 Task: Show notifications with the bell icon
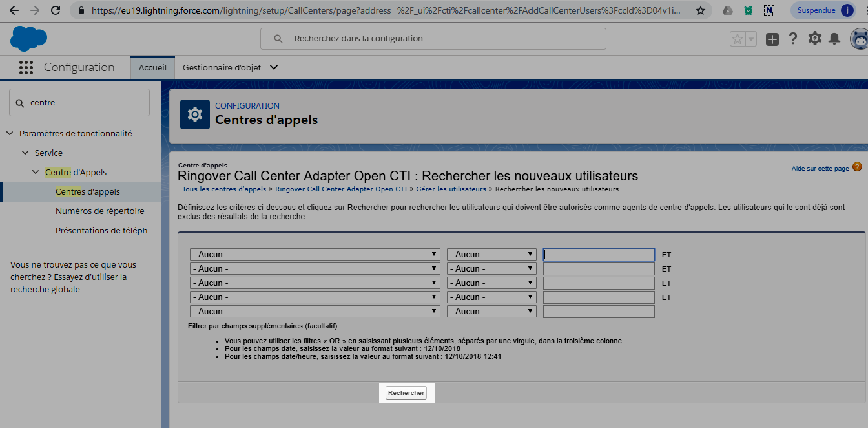834,39
